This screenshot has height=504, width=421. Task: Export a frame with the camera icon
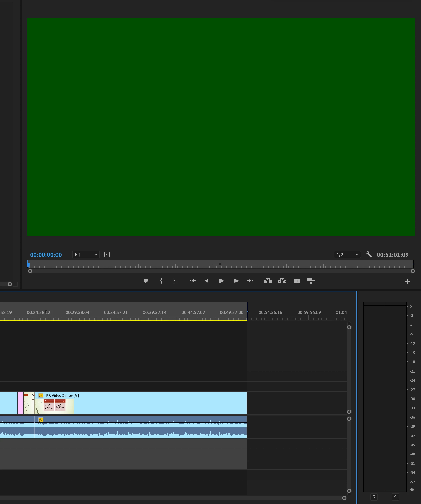tap(297, 281)
